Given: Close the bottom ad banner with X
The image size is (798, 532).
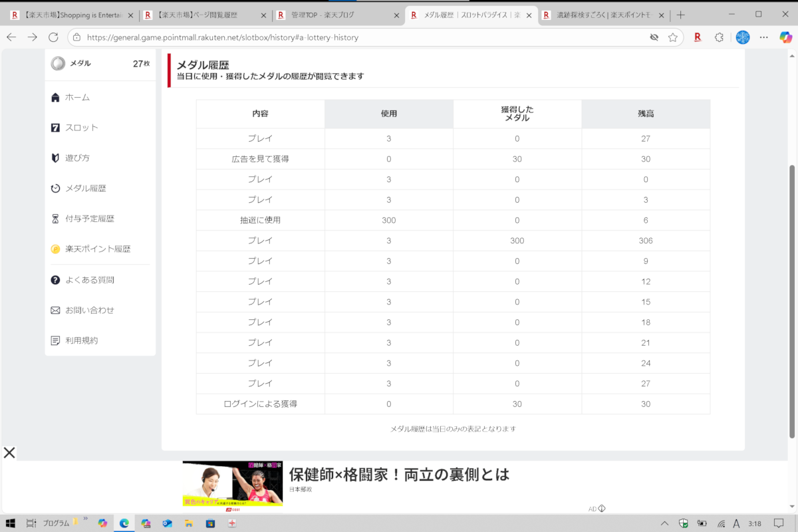Looking at the screenshot, I should click(x=9, y=453).
